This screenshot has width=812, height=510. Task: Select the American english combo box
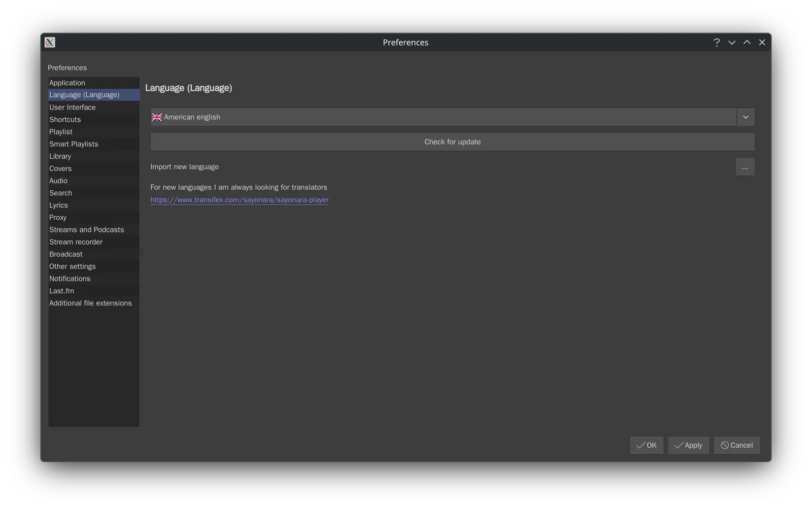tap(452, 117)
